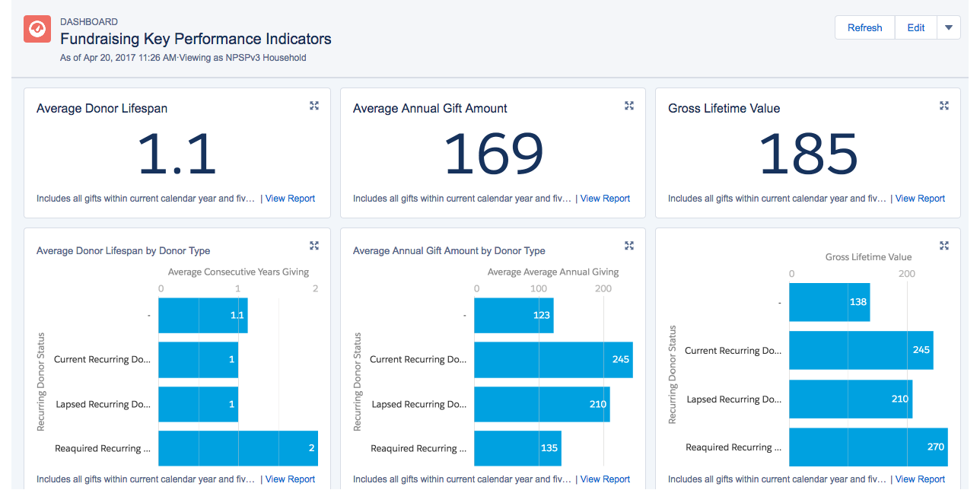Expand the Gross Lifetime Value metric widget
Viewport: 980px width, 490px height.
coord(944,106)
